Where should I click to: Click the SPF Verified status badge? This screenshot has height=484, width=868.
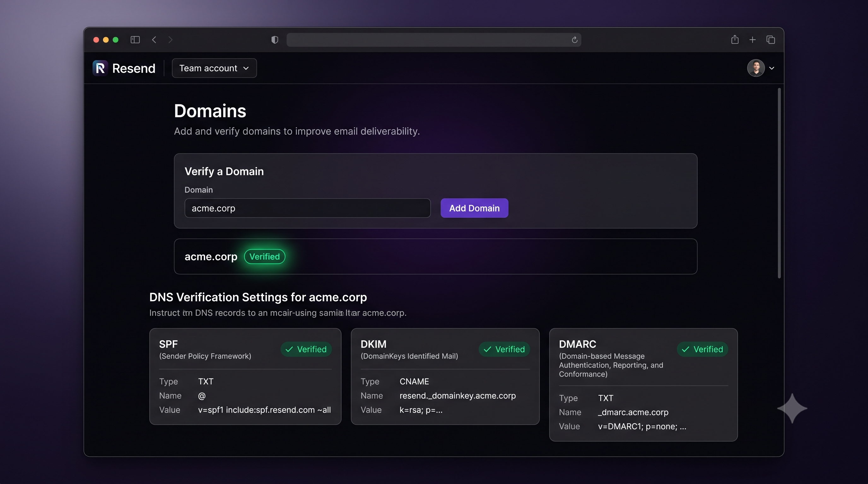pos(306,349)
